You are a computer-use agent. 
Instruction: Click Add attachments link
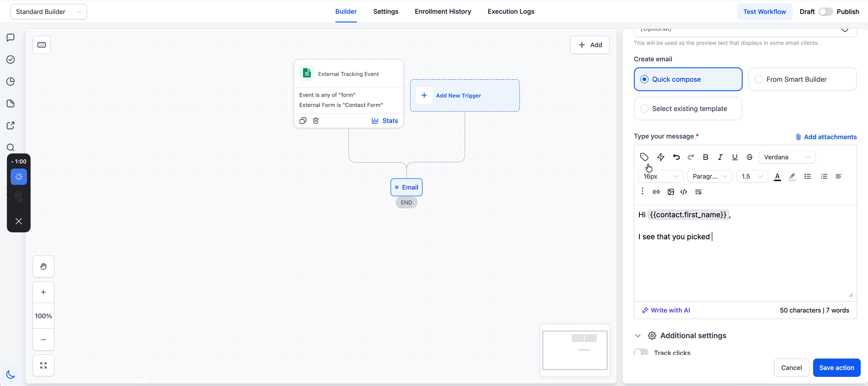pos(826,137)
